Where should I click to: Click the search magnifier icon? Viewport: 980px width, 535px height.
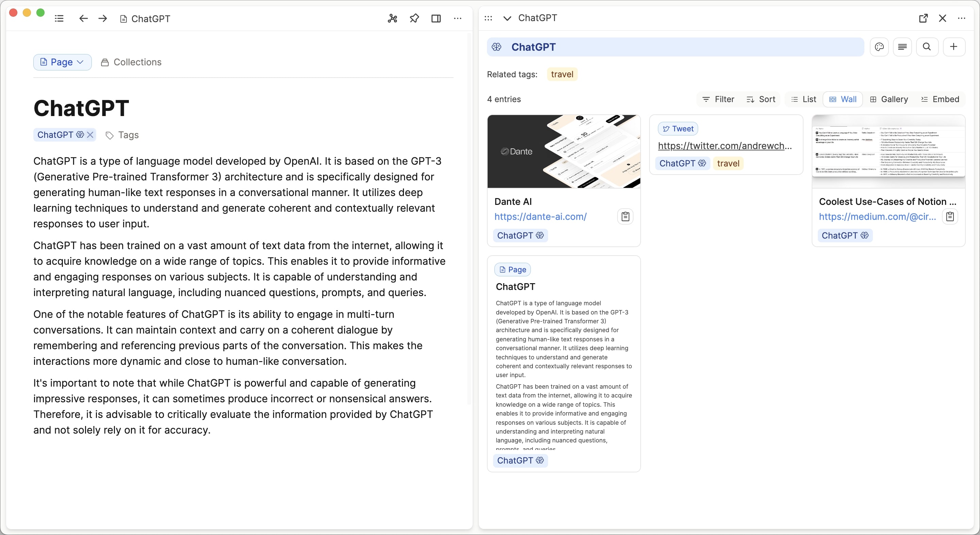click(927, 47)
